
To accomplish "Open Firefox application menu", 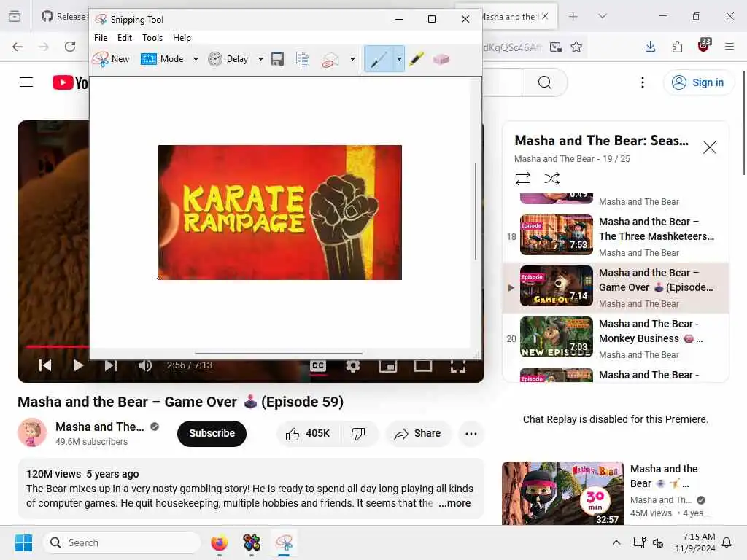I will [x=729, y=47].
